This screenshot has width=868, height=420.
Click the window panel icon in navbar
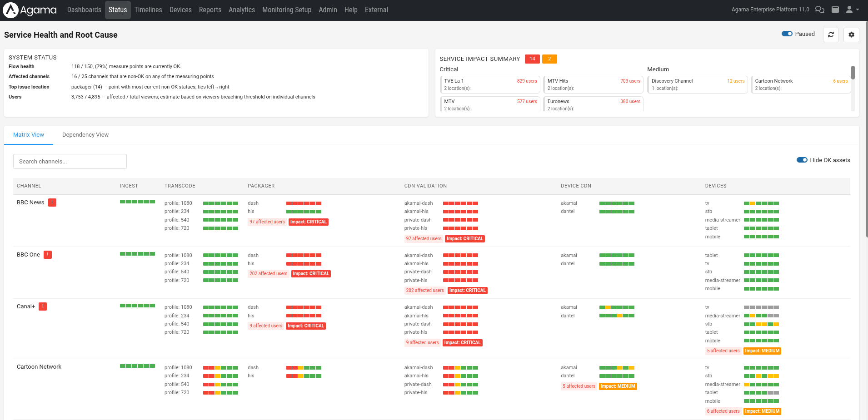pos(835,10)
